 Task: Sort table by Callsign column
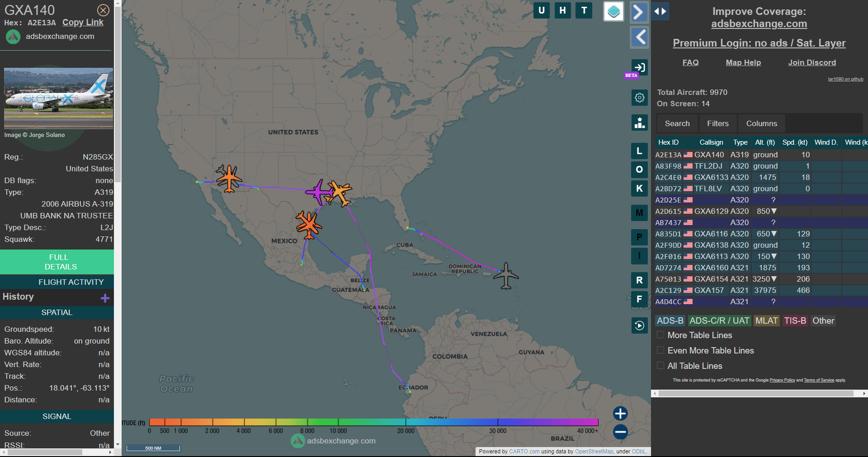point(711,142)
